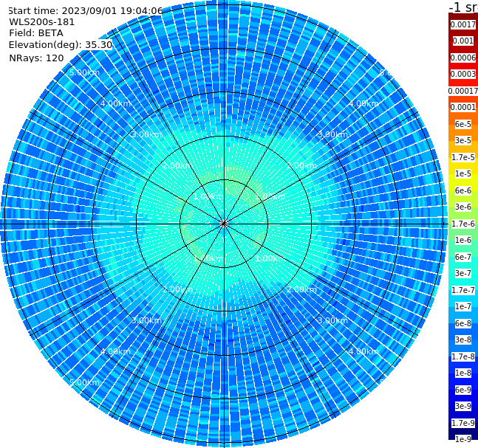Click the 6e-6 colorbar tick label
This screenshot has width=478, height=448.
click(463, 190)
